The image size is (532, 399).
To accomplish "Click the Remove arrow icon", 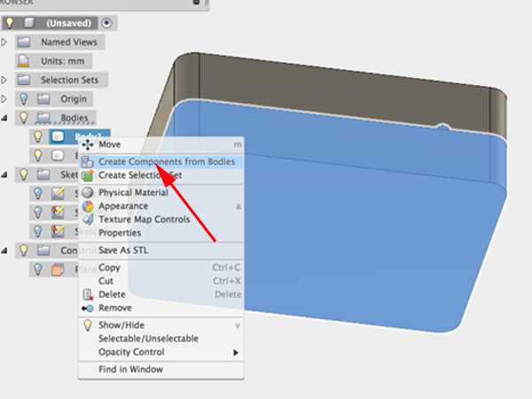I will [88, 308].
